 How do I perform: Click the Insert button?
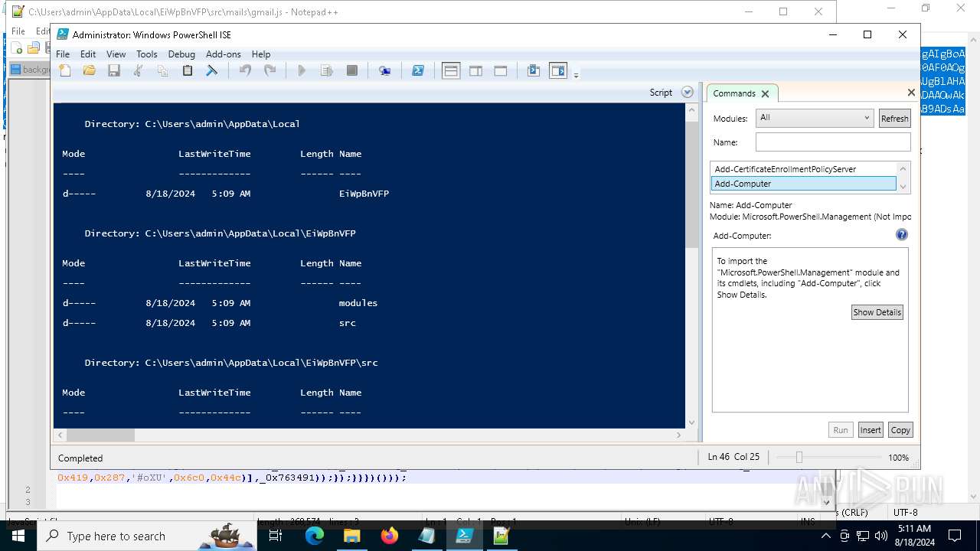pos(871,430)
